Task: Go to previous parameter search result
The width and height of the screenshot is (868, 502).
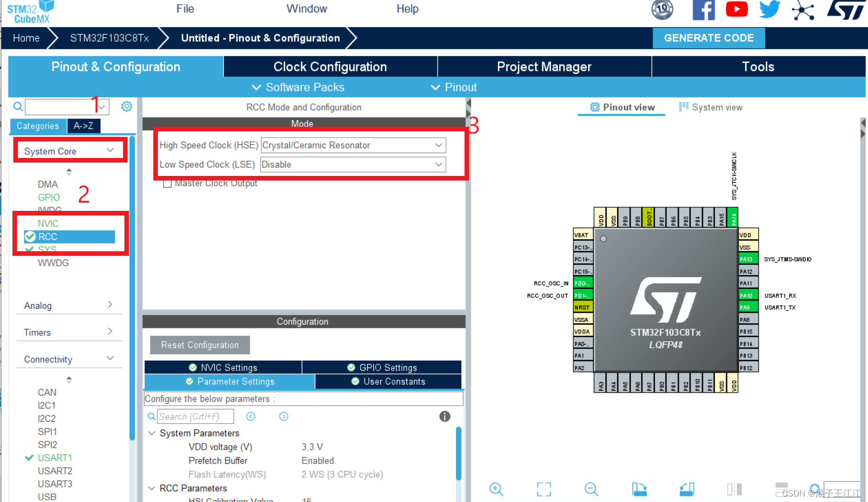Action: pos(251,417)
